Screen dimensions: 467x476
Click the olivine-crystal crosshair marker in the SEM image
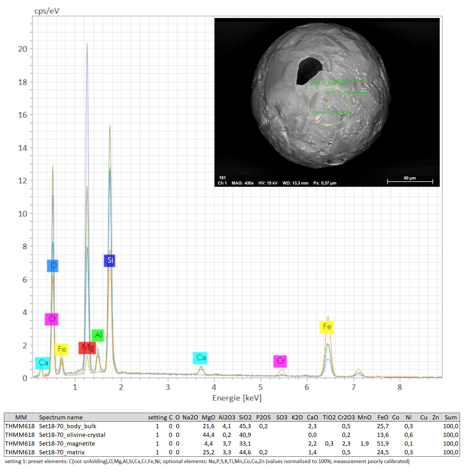[328, 98]
